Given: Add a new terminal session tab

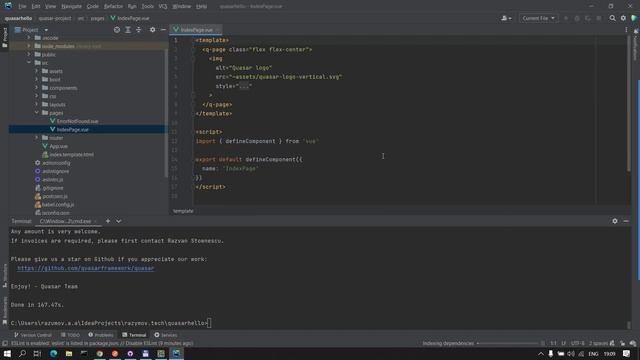Looking at the screenshot, I should (x=108, y=221).
